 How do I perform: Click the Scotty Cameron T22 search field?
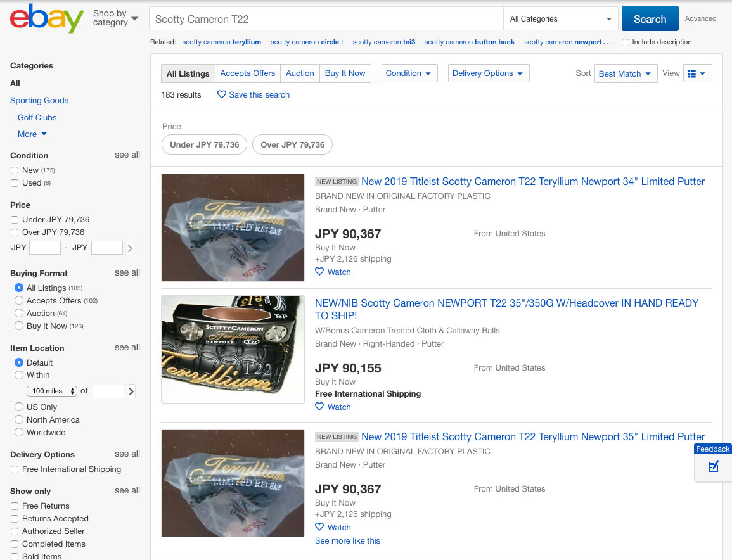click(326, 19)
